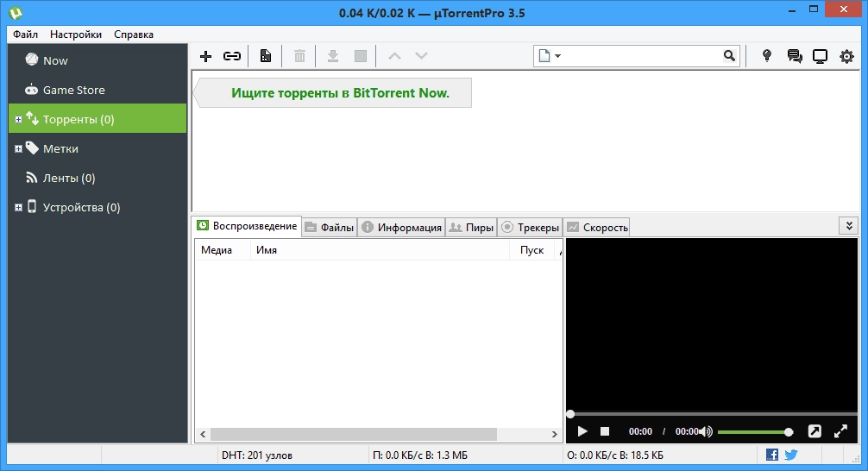Click the µTorrent logo in title bar
This screenshot has height=471, width=868.
pos(16,12)
